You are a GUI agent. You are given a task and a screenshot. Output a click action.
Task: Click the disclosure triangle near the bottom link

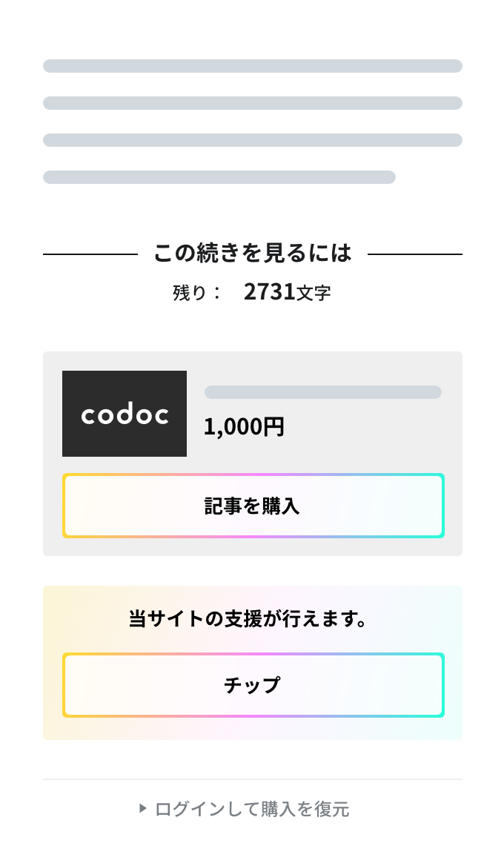point(142,809)
